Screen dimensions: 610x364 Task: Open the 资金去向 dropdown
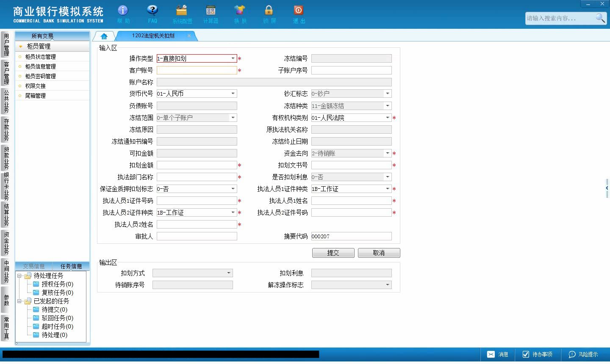(x=388, y=153)
